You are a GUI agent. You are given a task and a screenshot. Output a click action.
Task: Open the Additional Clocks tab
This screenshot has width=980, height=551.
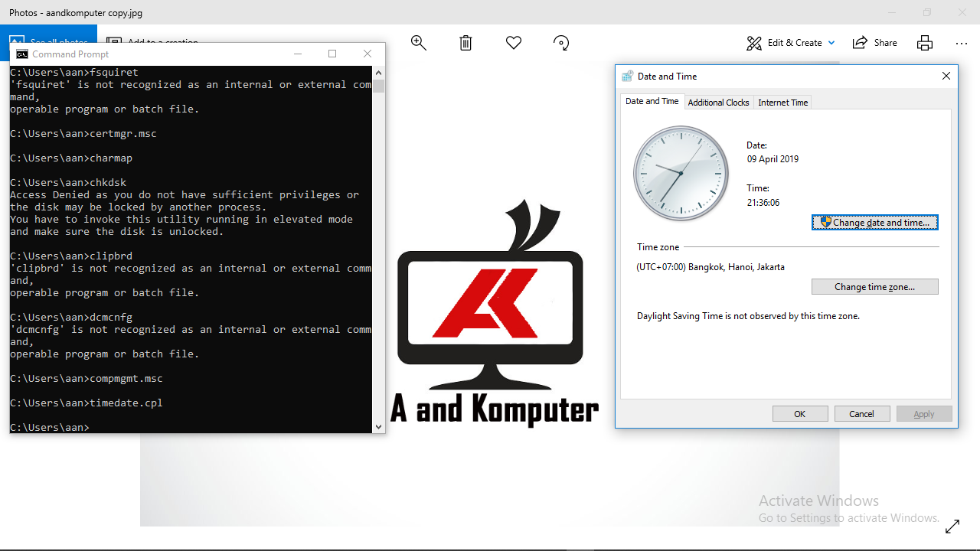pos(718,103)
